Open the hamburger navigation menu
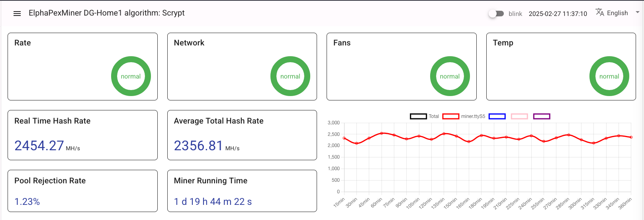The height and width of the screenshot is (220, 644). (x=17, y=14)
